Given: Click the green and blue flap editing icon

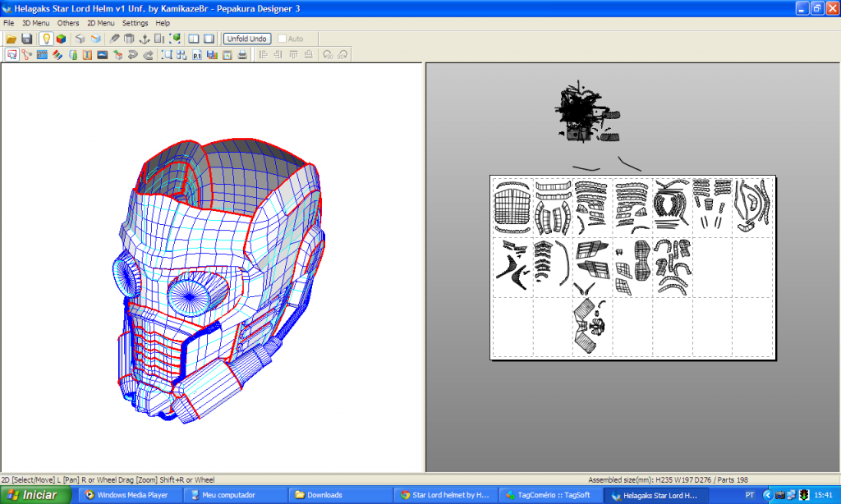Looking at the screenshot, I should [x=72, y=55].
